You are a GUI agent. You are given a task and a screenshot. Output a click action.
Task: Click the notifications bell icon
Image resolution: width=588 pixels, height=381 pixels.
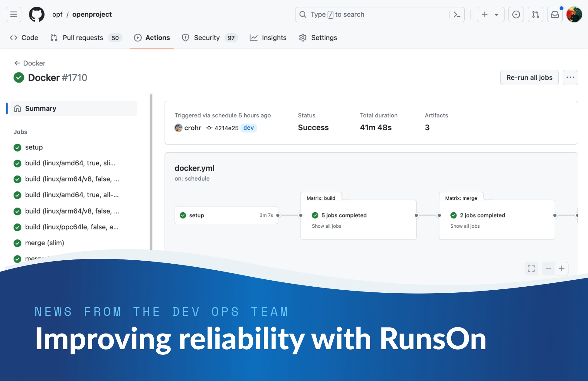(x=554, y=14)
